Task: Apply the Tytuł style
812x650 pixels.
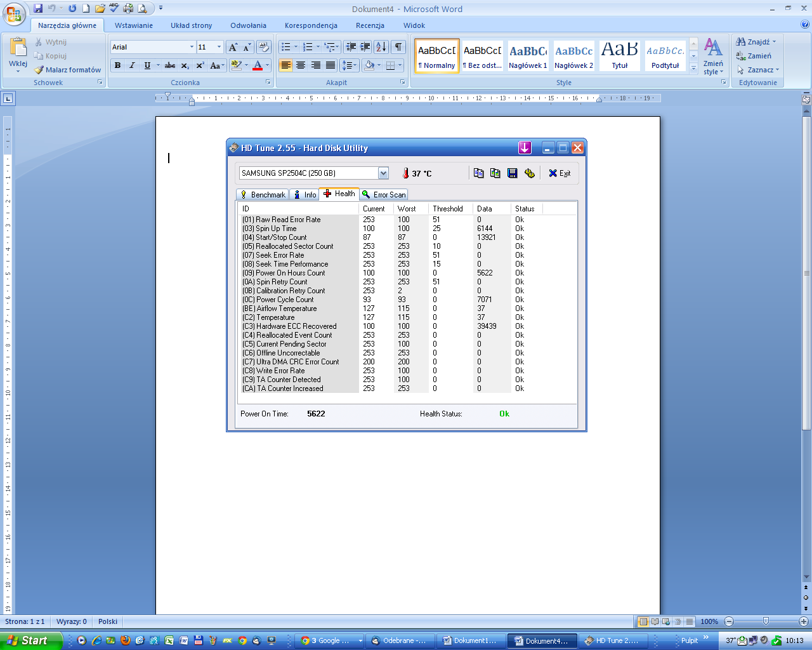Action: tap(619, 56)
